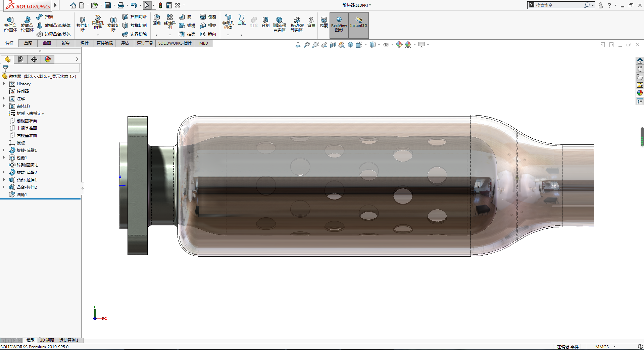Select the 分割 split tool
This screenshot has width=644, height=350.
(x=265, y=22)
